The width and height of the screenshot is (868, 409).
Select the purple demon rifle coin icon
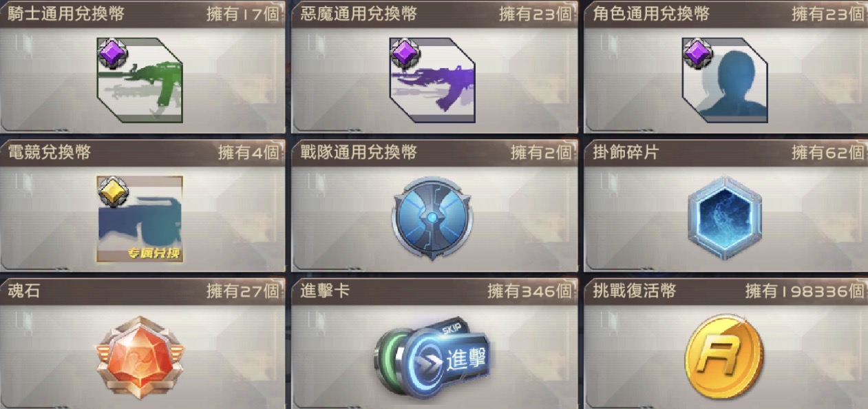[x=432, y=80]
